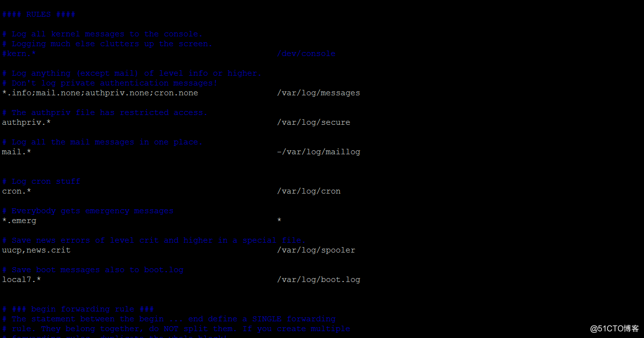Image resolution: width=644 pixels, height=338 pixels.
Task: Click the '*.info;mail.none;authpriv.none;cron.none' selector
Action: [x=100, y=93]
